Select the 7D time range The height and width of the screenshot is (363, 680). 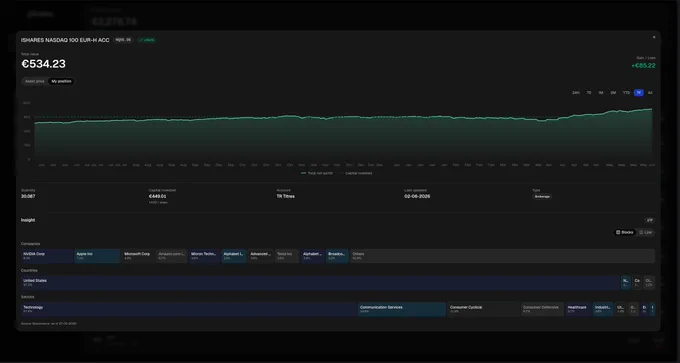588,93
